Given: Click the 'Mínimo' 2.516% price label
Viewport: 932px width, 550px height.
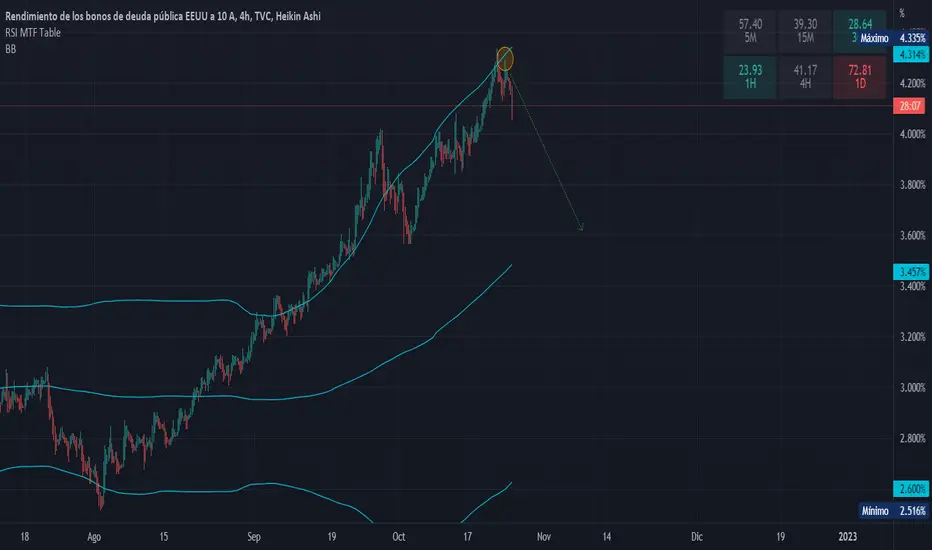Looking at the screenshot, I should [893, 511].
